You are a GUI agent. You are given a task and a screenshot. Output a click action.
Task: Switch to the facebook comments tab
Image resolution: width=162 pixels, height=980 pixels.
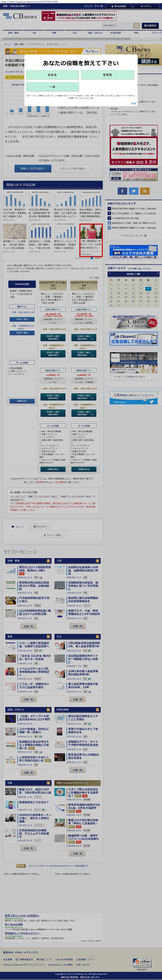tap(40, 527)
